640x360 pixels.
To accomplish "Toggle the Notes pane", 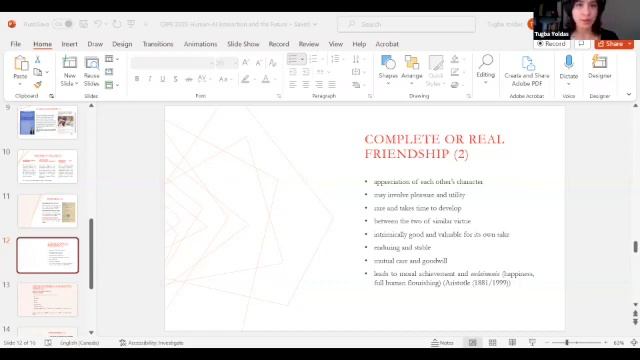I will click(442, 342).
